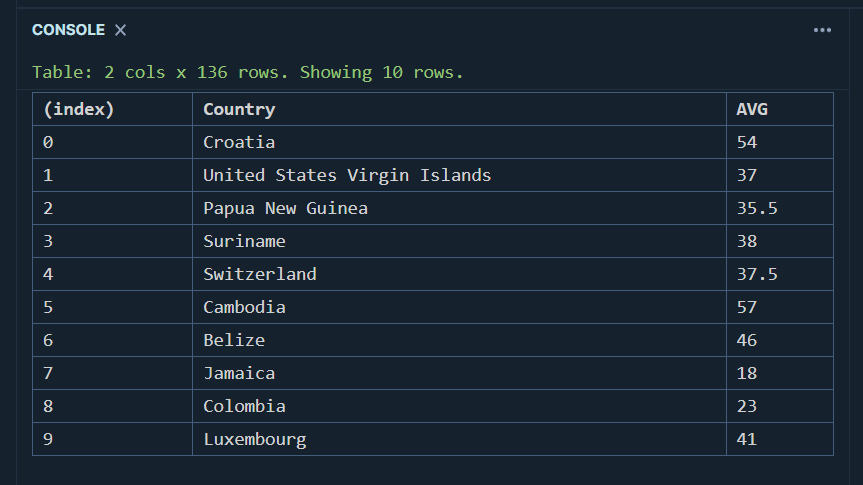Image resolution: width=863 pixels, height=485 pixels.
Task: Select the Luxembourg cell
Action: [x=254, y=439]
